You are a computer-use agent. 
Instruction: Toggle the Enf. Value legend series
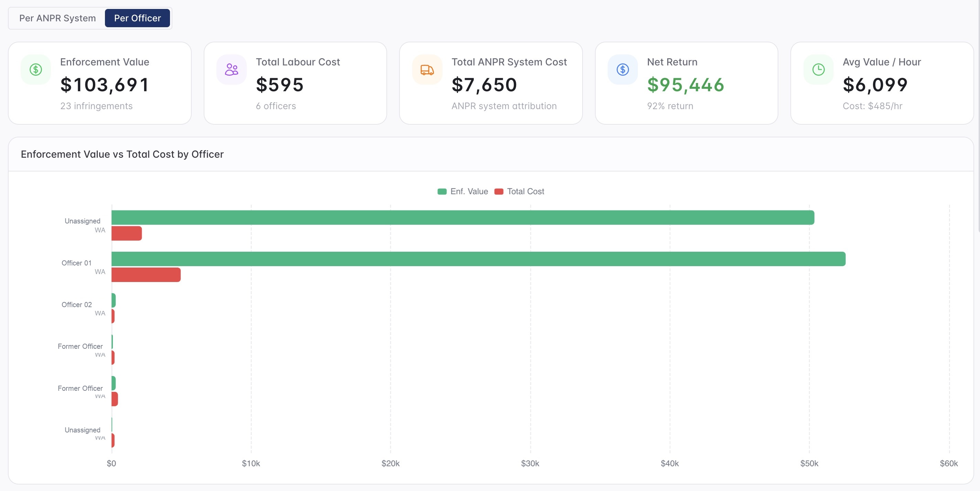pos(462,191)
